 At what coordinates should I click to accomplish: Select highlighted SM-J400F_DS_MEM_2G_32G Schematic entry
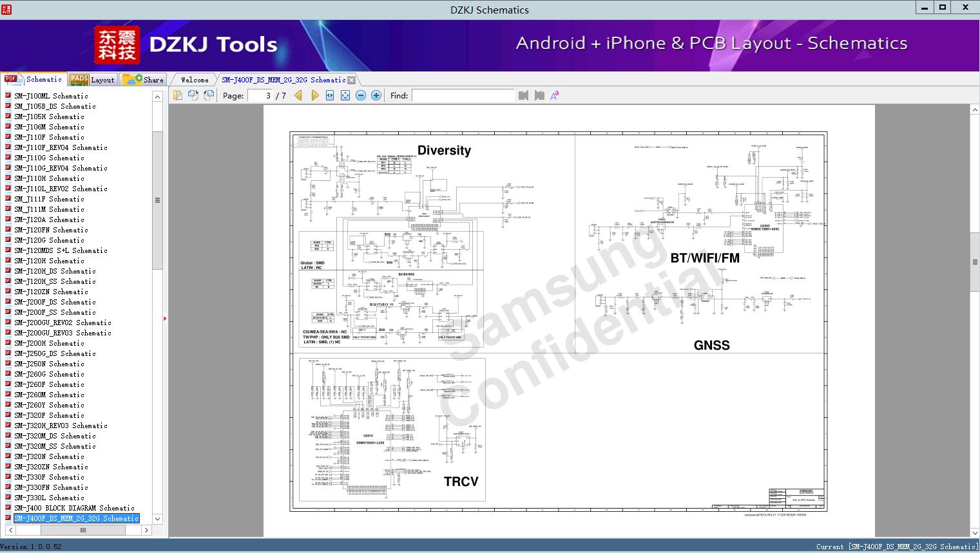pos(76,518)
